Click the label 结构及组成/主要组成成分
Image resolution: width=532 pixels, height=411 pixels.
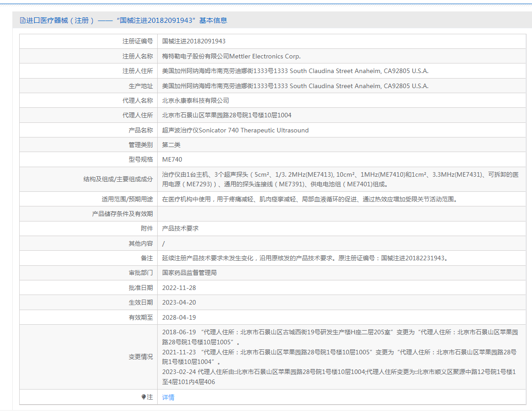118,179
